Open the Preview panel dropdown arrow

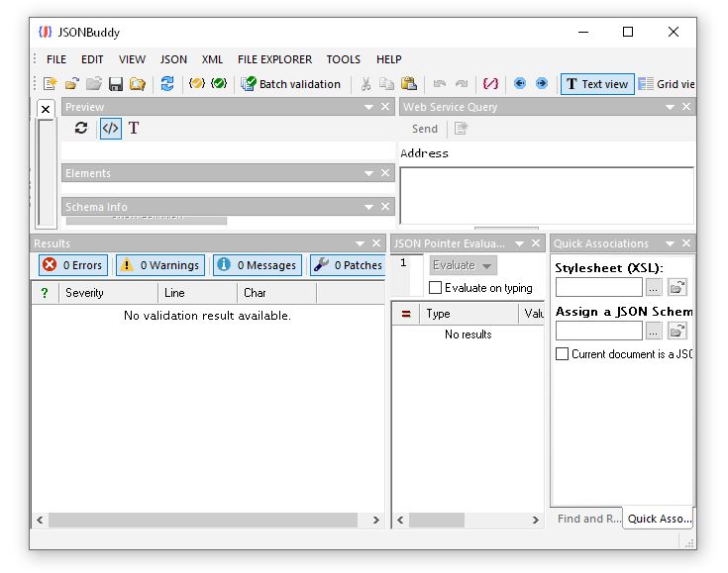point(368,107)
